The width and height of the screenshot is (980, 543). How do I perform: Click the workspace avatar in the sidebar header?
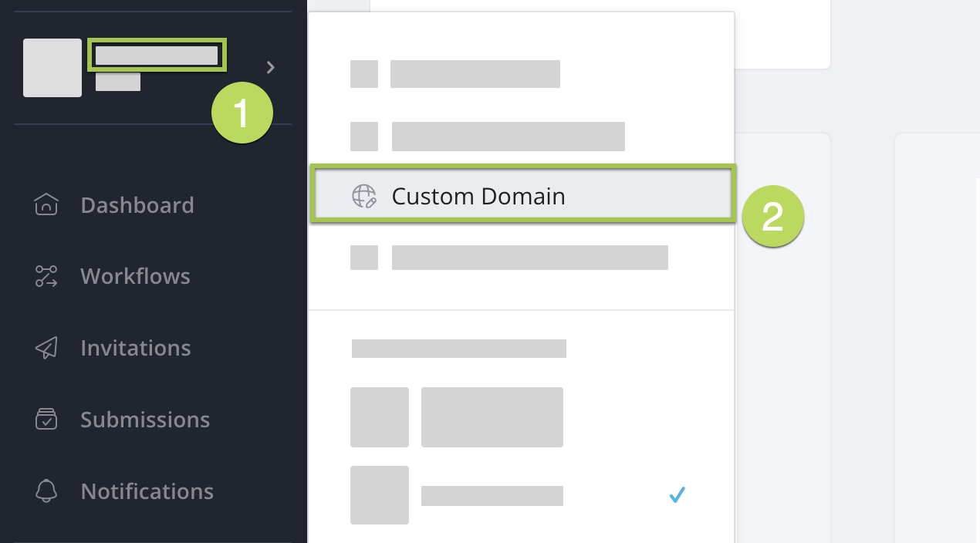[52, 68]
